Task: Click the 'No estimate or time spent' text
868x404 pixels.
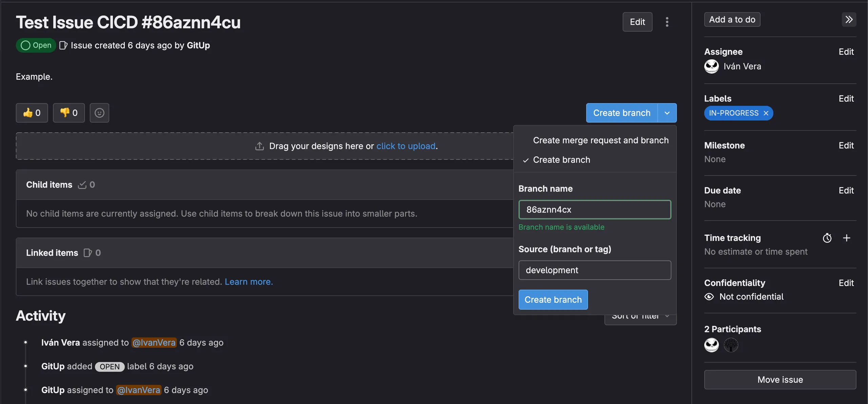Action: tap(756, 252)
